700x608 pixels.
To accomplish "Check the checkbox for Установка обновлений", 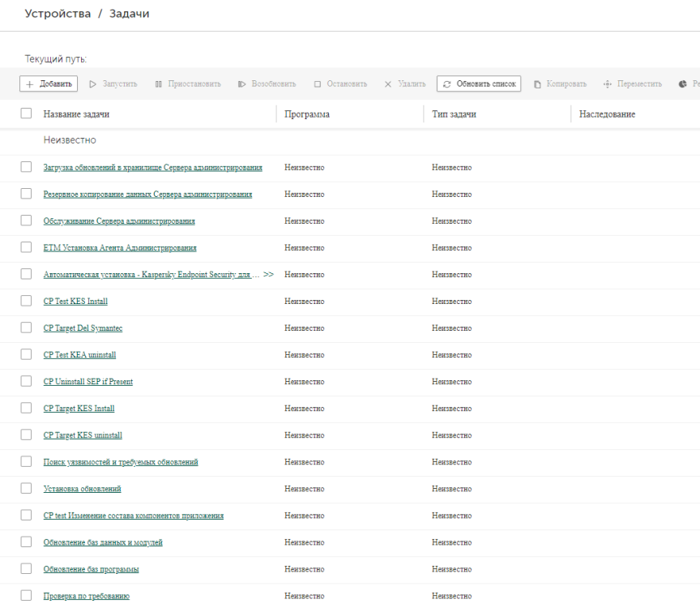I will 25,488.
